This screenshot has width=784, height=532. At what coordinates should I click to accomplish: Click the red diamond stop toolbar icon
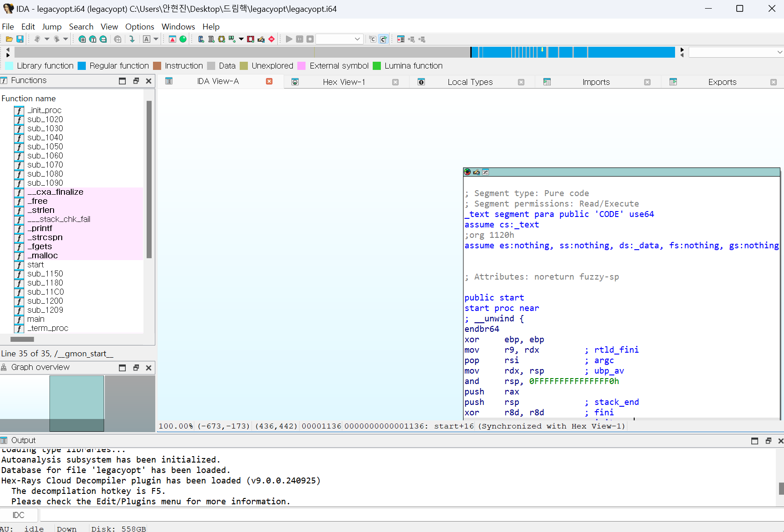click(x=271, y=39)
